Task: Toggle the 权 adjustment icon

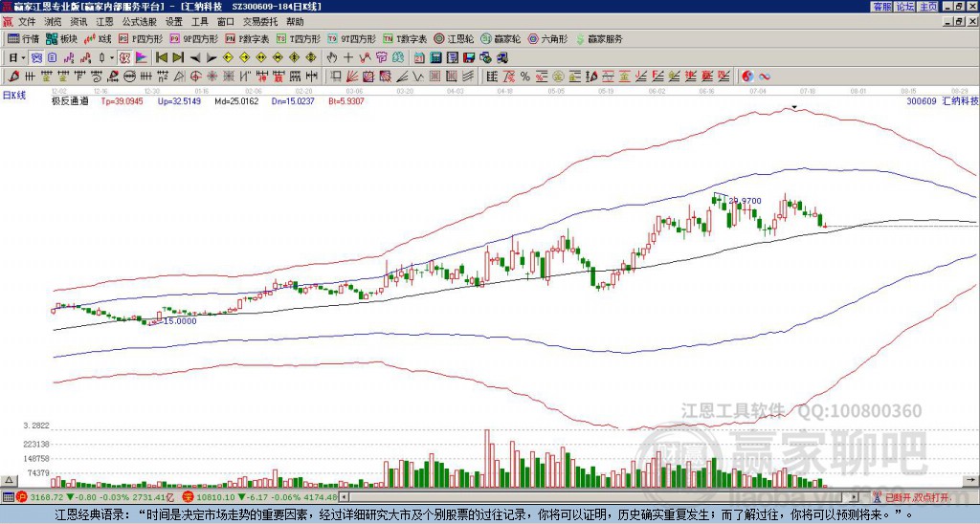Action: [124, 58]
